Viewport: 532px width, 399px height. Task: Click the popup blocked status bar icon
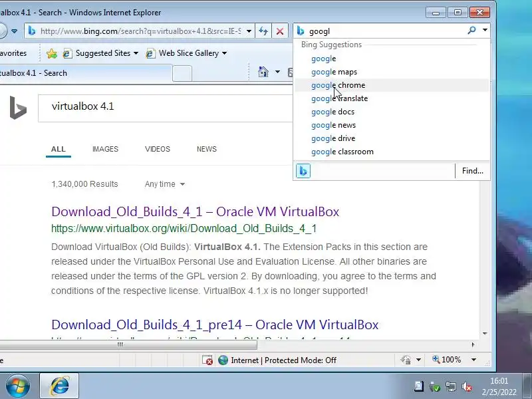tap(207, 360)
